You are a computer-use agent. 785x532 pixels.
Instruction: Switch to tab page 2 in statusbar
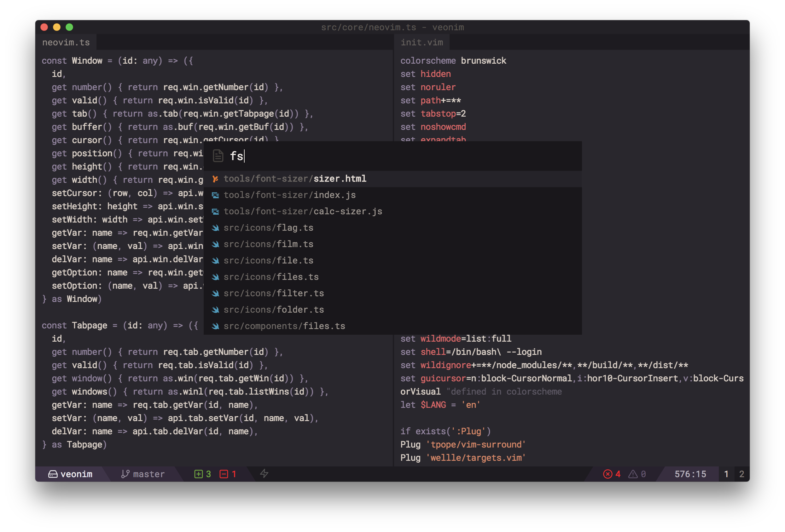tap(741, 474)
